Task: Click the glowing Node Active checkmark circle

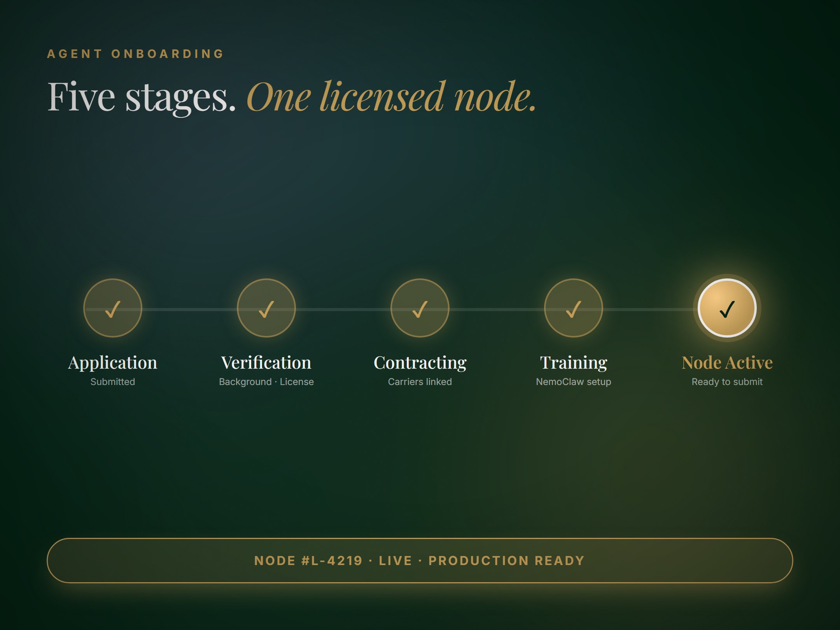Action: coord(727,308)
